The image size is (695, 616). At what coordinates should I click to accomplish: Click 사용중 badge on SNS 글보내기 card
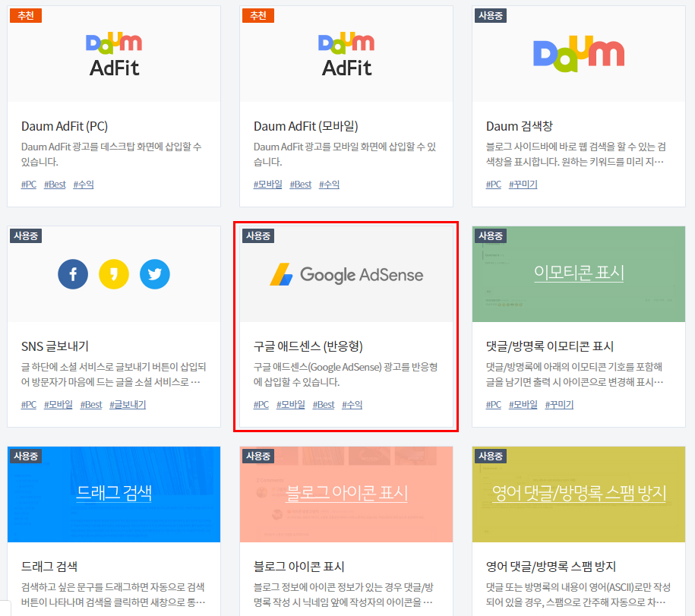coord(26,235)
